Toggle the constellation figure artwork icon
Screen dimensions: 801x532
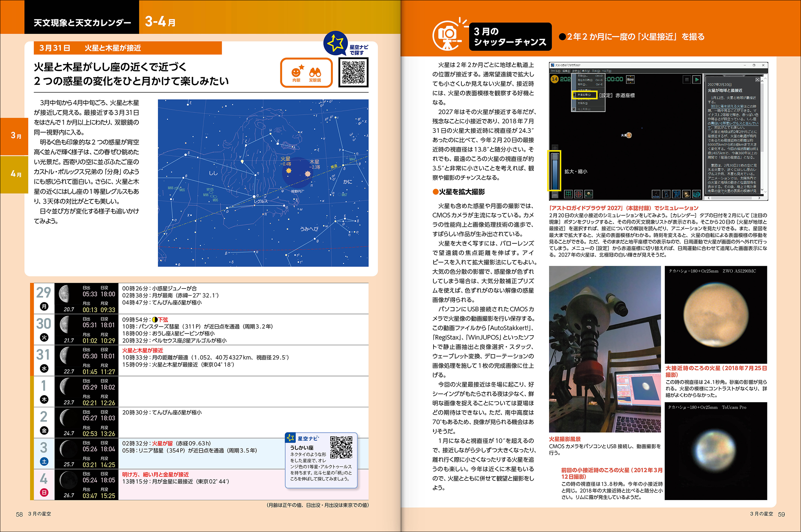[x=676, y=194]
